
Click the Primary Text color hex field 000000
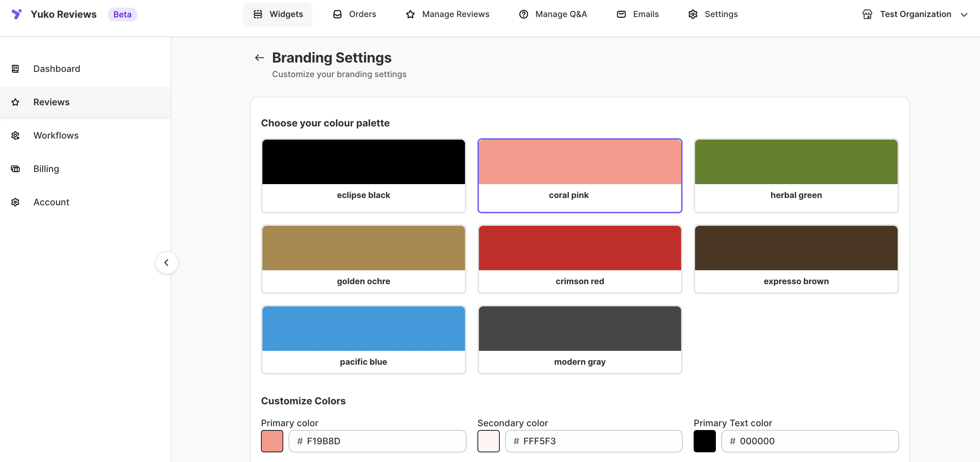pos(810,441)
